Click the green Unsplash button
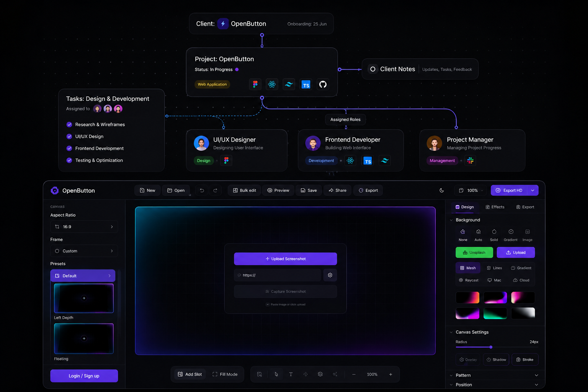The image size is (588, 392). coord(474,253)
